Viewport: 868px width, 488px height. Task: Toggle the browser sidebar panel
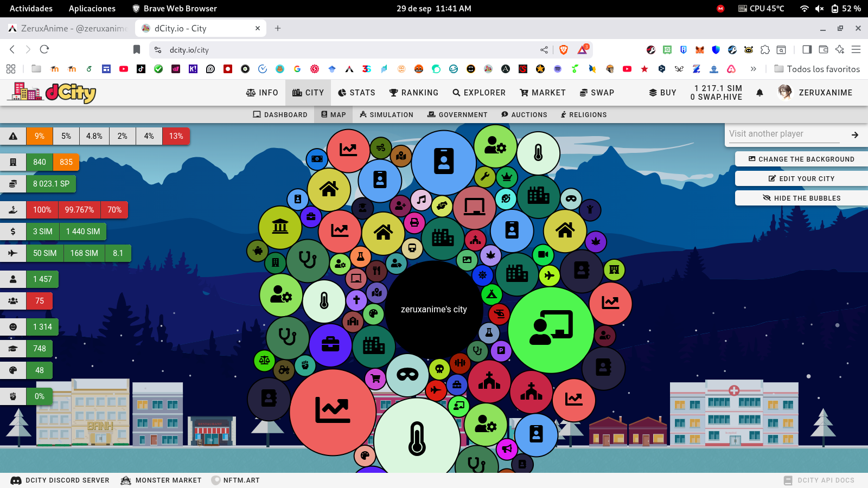(x=807, y=50)
